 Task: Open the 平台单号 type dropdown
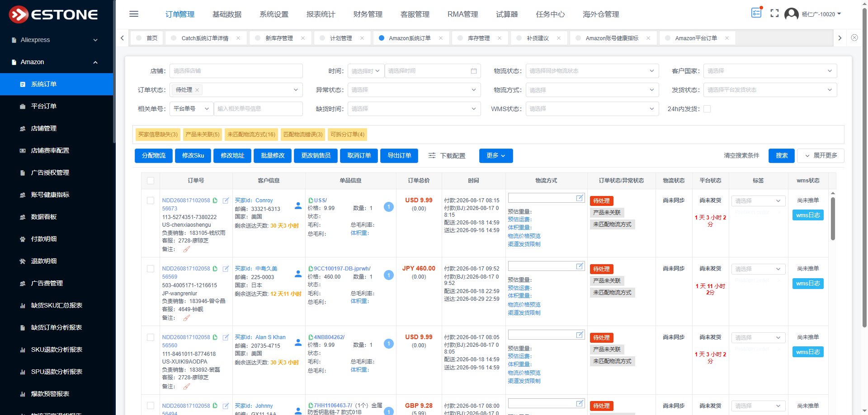coord(191,109)
